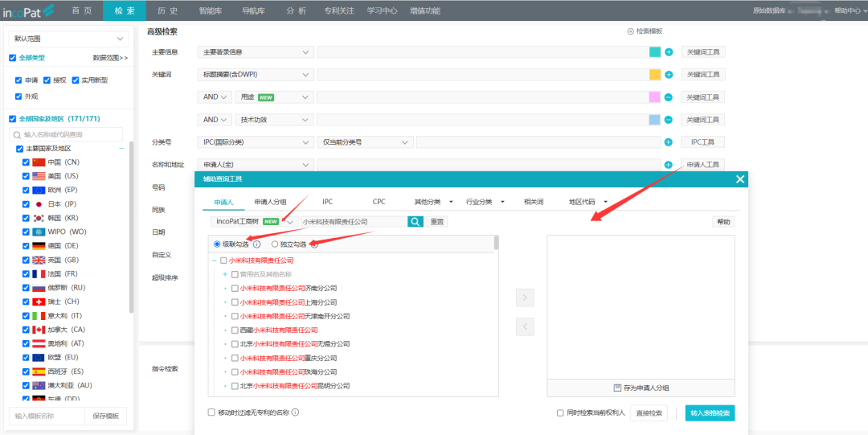This screenshot has height=435, width=868.
Task: Open the 主要著录信息 field dropdown
Action: [256, 52]
